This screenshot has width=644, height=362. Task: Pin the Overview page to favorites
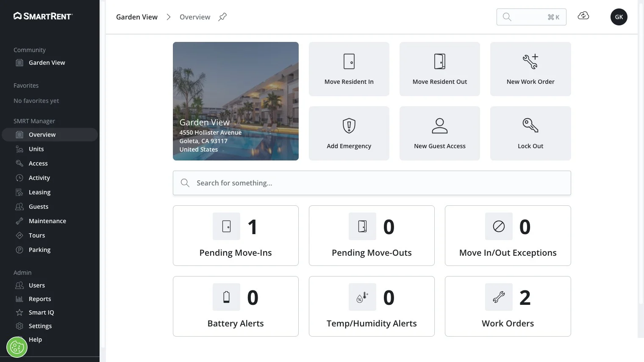click(222, 17)
